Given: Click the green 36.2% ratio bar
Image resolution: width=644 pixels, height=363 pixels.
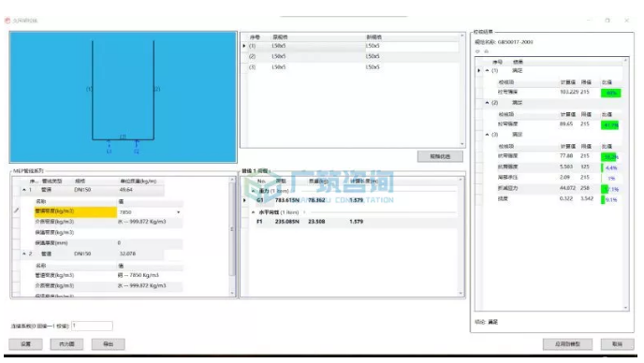Looking at the screenshot, I should pyautogui.click(x=608, y=157).
